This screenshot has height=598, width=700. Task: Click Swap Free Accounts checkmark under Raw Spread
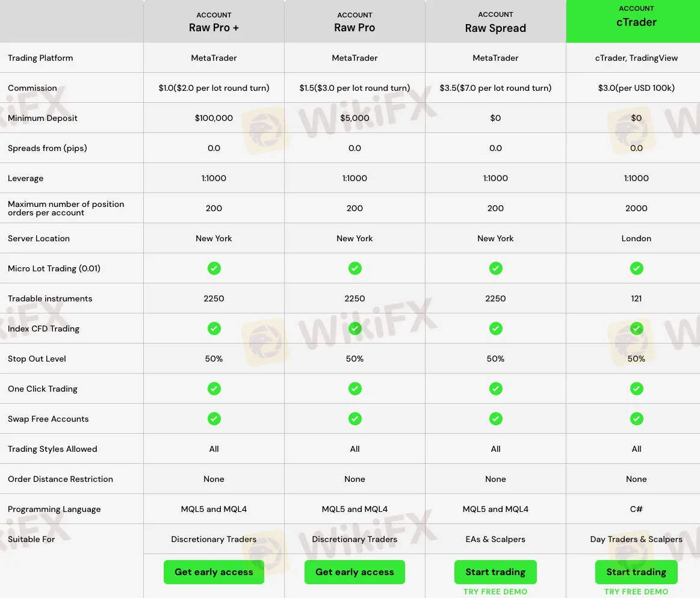click(x=495, y=419)
